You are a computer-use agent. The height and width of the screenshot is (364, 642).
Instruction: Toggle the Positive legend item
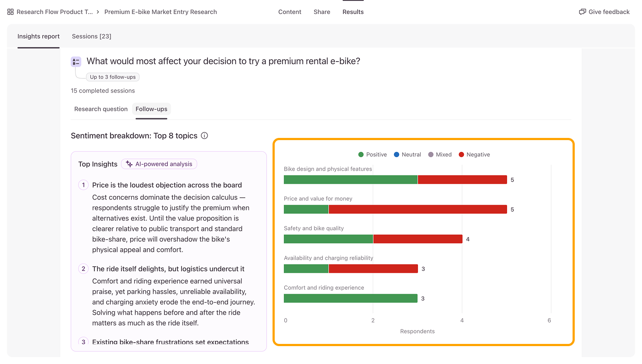373,155
